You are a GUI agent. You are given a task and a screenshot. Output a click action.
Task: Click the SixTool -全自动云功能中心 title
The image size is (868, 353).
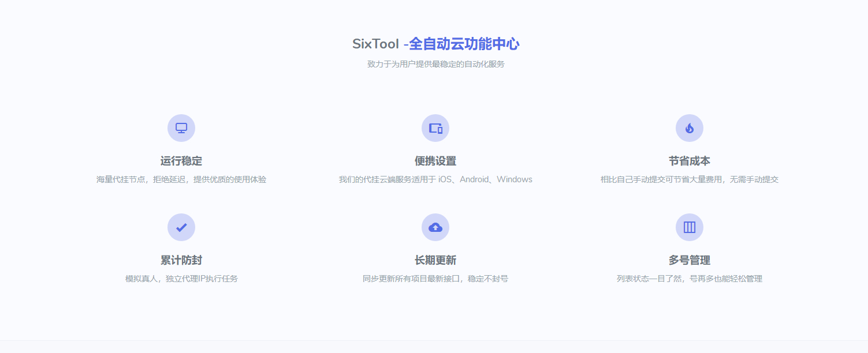(435, 44)
